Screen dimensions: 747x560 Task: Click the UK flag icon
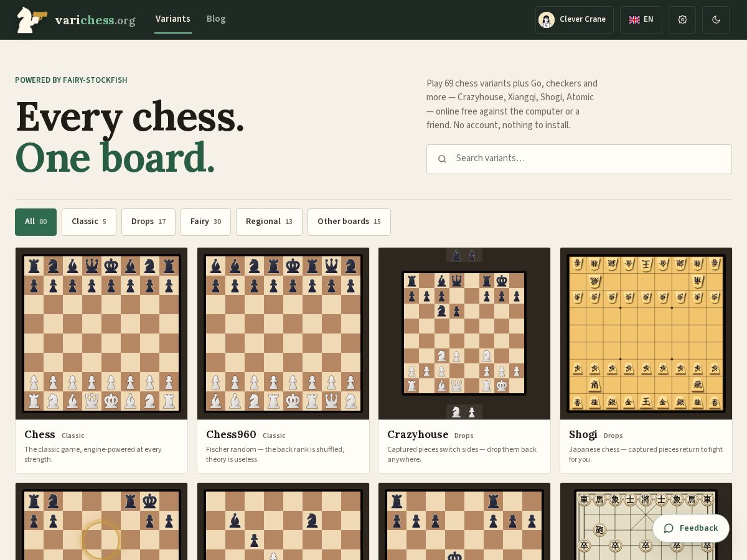pos(634,20)
